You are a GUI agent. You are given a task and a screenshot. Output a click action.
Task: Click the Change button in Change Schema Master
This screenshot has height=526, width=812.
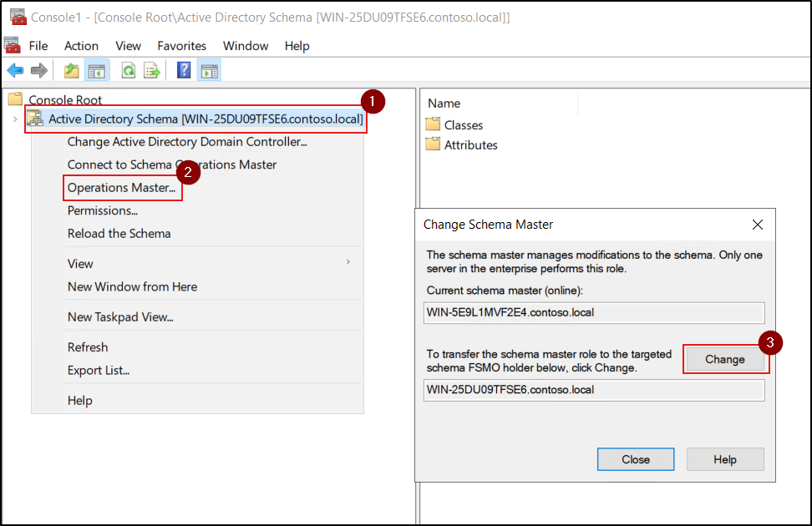725,358
